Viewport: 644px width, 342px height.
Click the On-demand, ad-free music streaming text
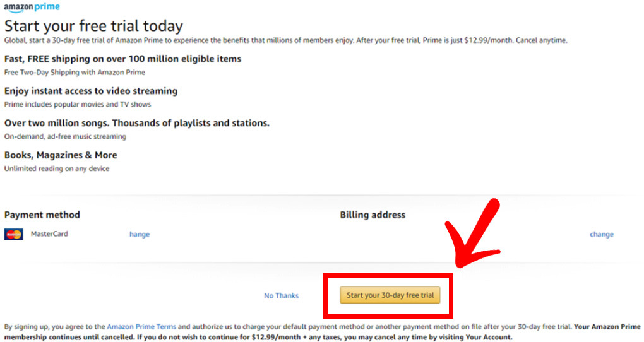pyautogui.click(x=65, y=136)
